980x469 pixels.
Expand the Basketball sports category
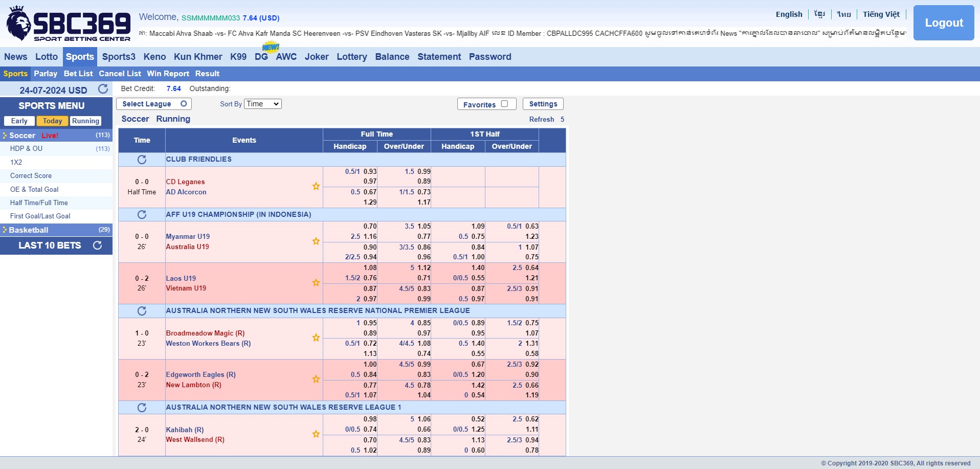coord(29,230)
